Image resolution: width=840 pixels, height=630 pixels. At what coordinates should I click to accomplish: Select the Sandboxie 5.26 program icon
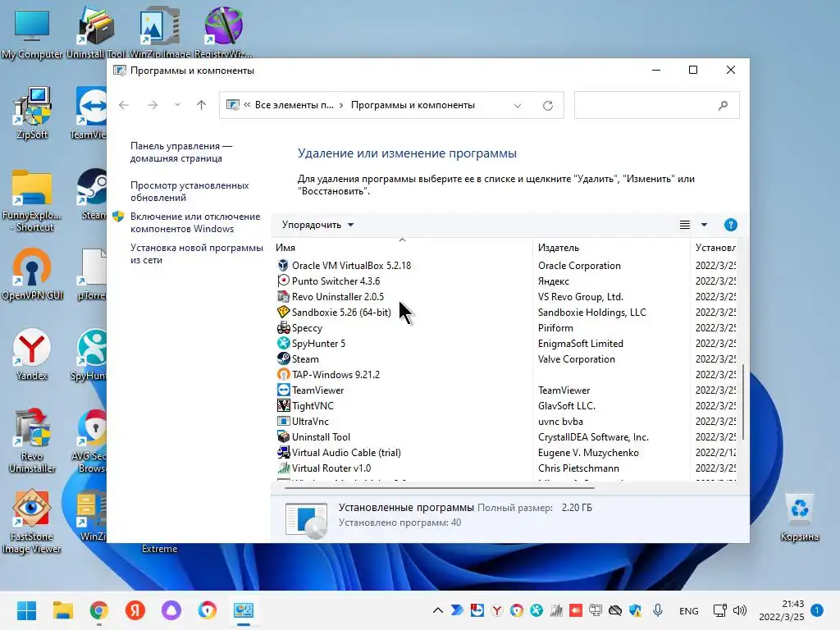click(283, 312)
